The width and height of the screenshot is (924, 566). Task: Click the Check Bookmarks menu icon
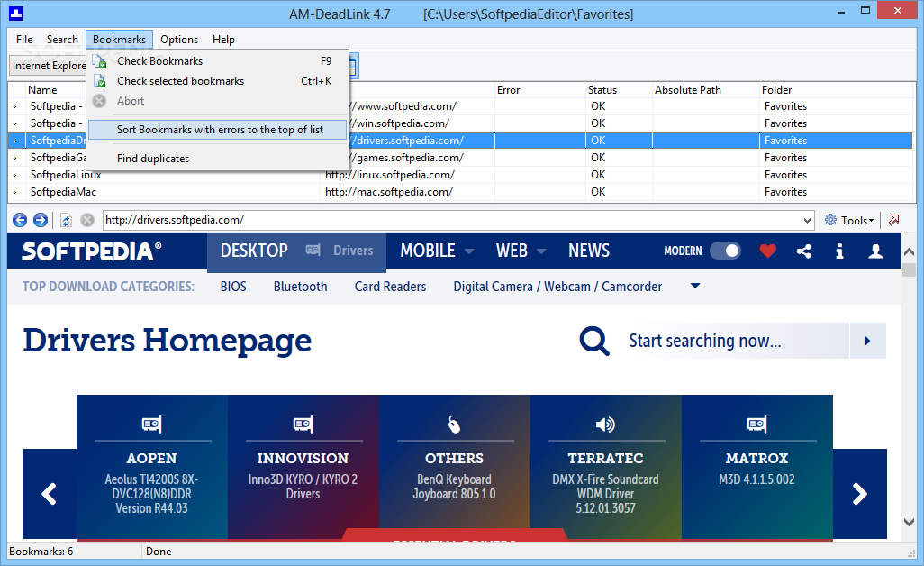[x=100, y=61]
